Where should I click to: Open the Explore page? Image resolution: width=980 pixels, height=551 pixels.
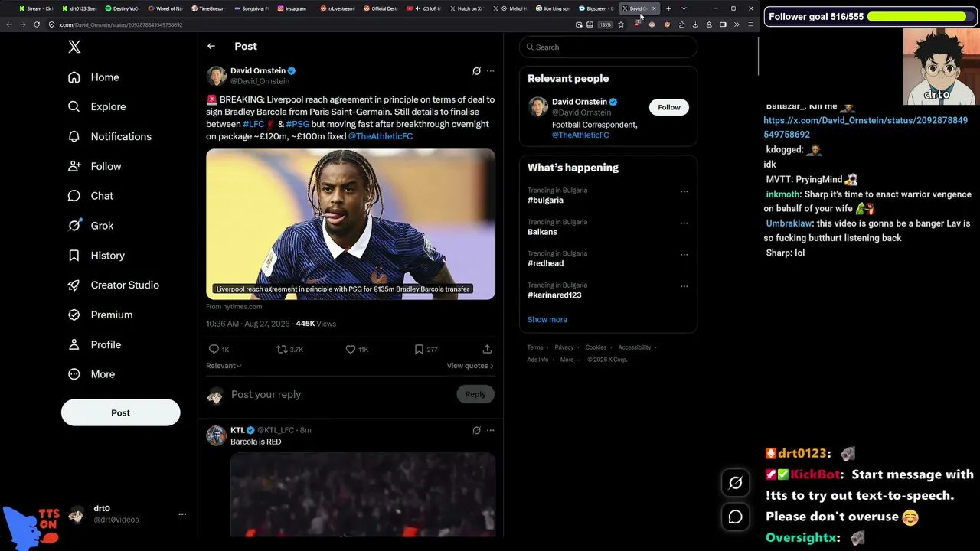coord(96,107)
